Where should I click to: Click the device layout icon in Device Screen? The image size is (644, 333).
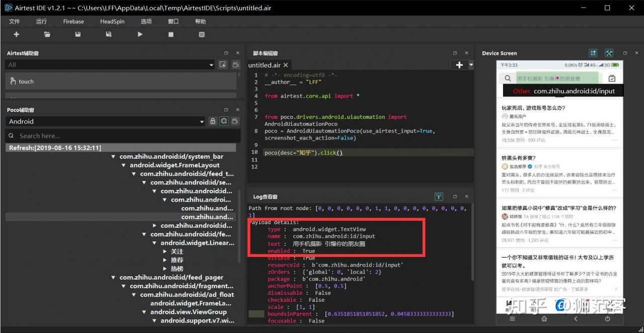[x=593, y=53]
